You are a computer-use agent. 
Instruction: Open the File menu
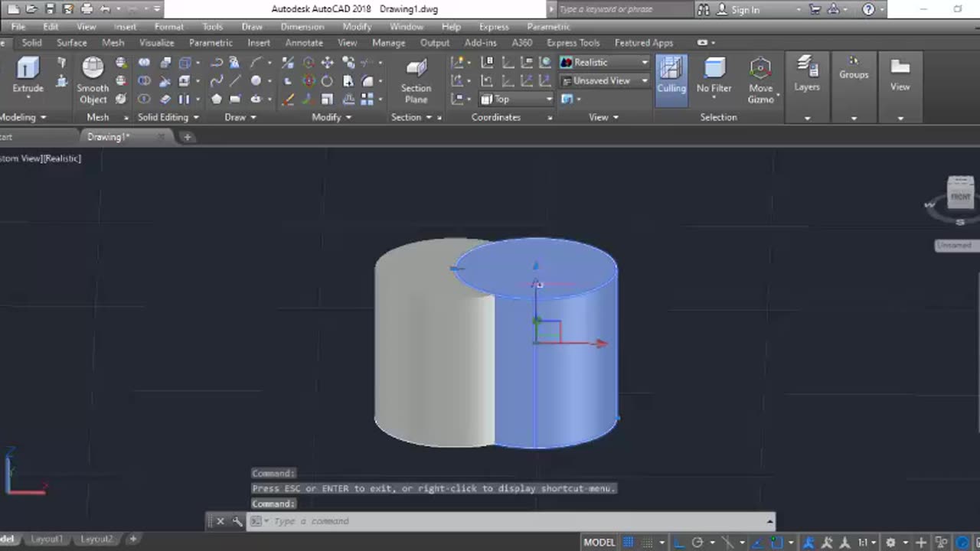18,27
